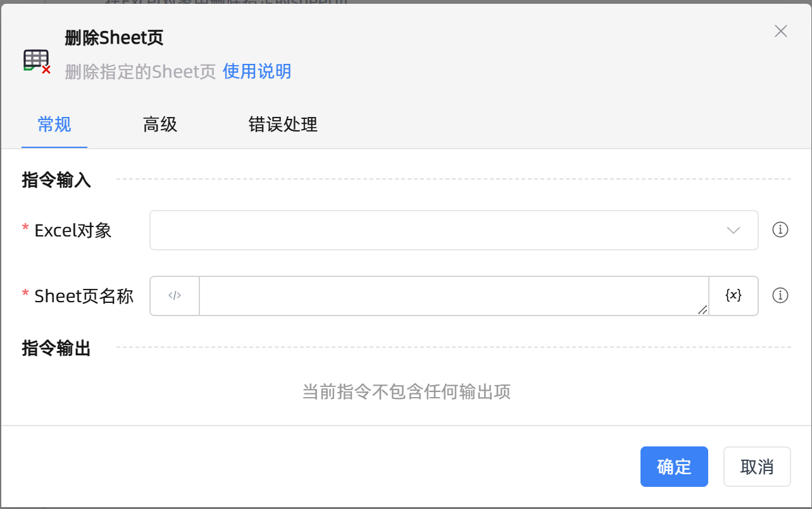Click the 指令输入 section heading
The height and width of the screenshot is (509, 812).
point(56,180)
